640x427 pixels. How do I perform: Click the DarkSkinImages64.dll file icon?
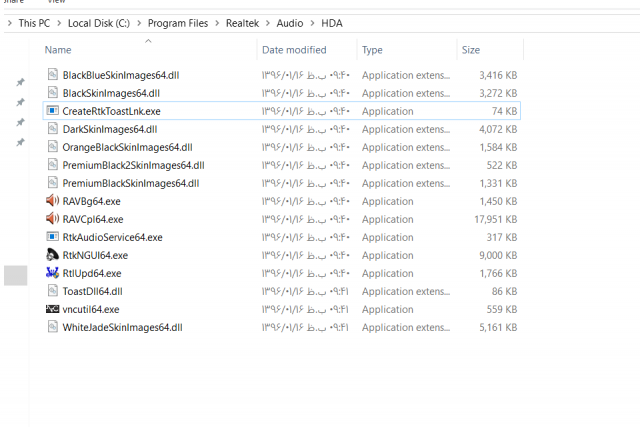(53, 129)
